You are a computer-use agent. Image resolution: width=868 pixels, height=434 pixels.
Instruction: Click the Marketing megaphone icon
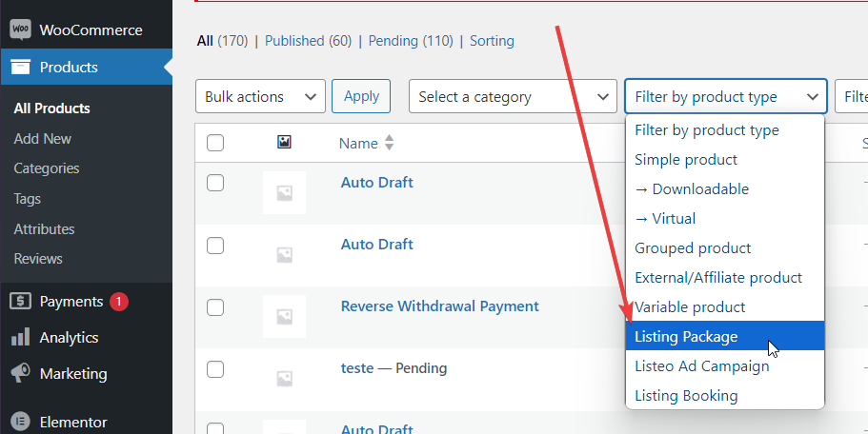point(20,374)
